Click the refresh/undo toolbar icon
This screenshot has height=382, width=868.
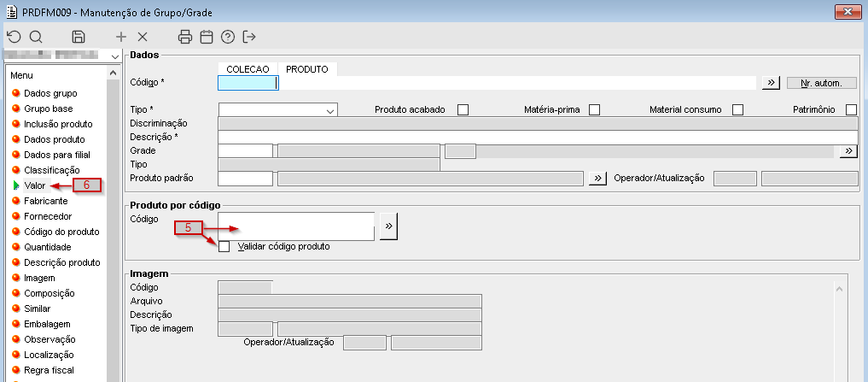[14, 37]
